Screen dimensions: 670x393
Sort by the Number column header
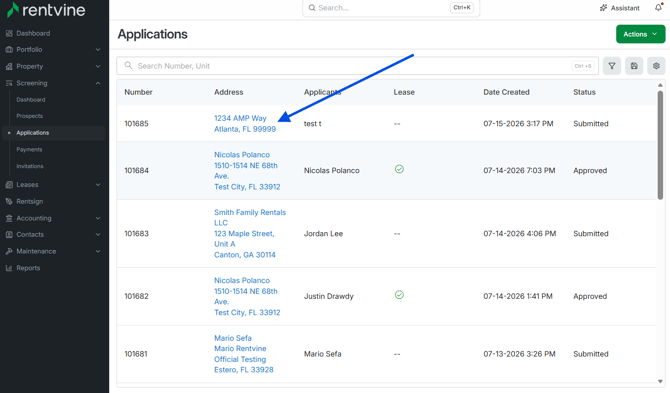coord(138,92)
